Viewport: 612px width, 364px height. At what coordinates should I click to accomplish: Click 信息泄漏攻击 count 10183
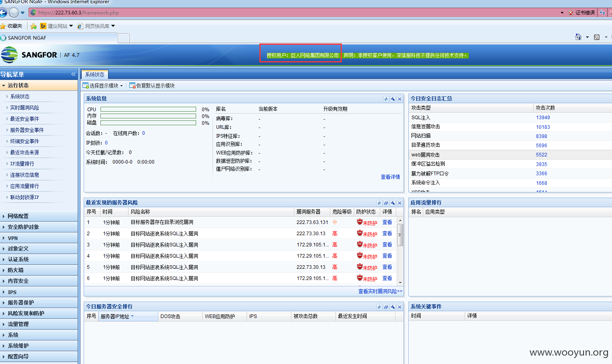[543, 127]
